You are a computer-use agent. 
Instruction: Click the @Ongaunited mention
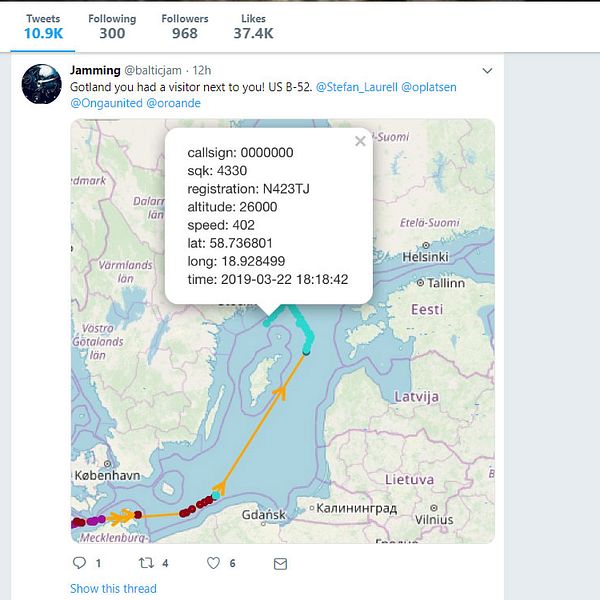[106, 103]
